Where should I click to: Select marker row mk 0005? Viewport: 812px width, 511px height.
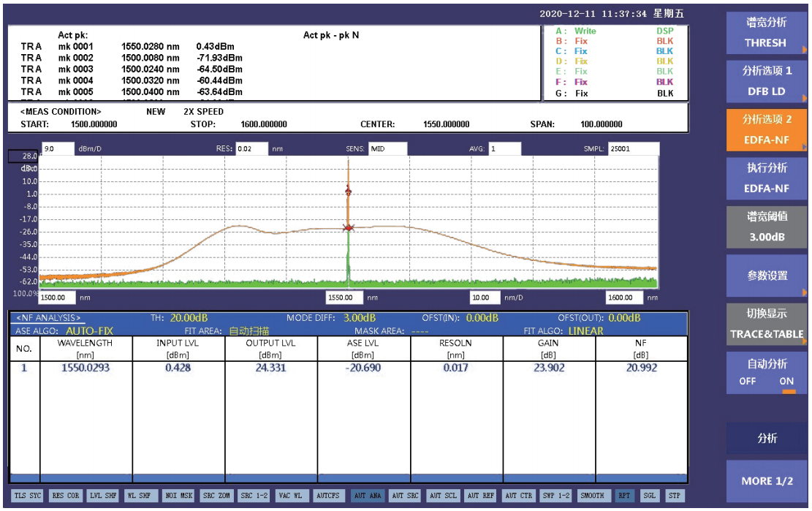tap(132, 92)
